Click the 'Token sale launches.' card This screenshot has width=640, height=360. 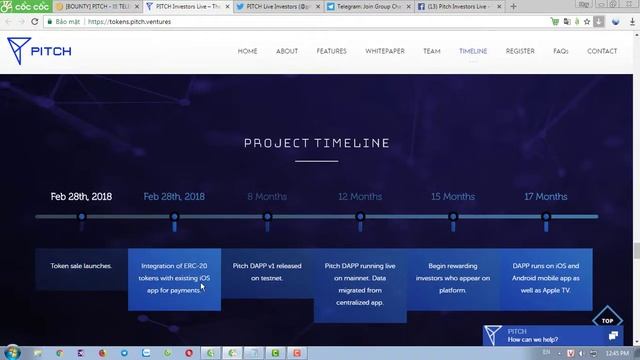point(81,269)
